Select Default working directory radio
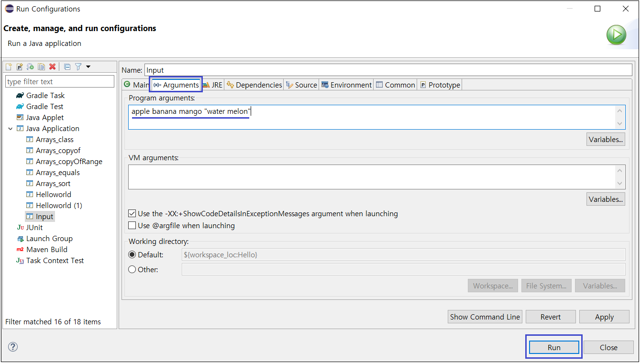The image size is (641, 364). pyautogui.click(x=133, y=255)
